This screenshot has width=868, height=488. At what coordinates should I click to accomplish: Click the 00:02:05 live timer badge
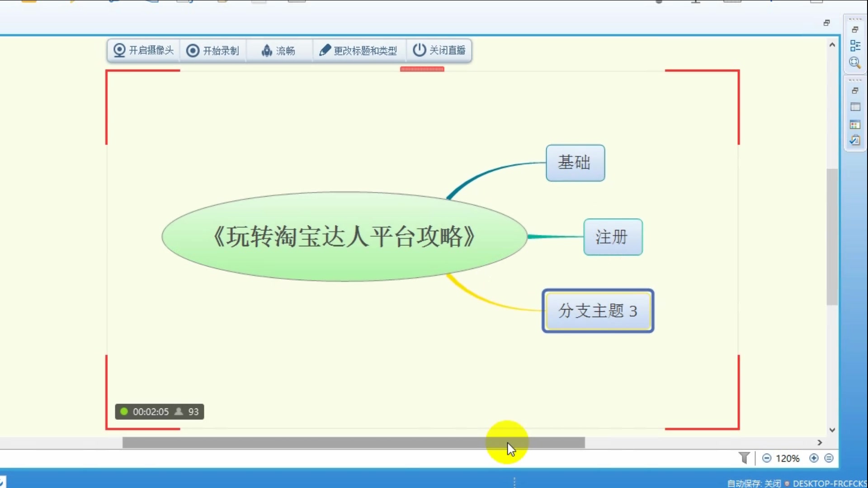[x=151, y=412]
